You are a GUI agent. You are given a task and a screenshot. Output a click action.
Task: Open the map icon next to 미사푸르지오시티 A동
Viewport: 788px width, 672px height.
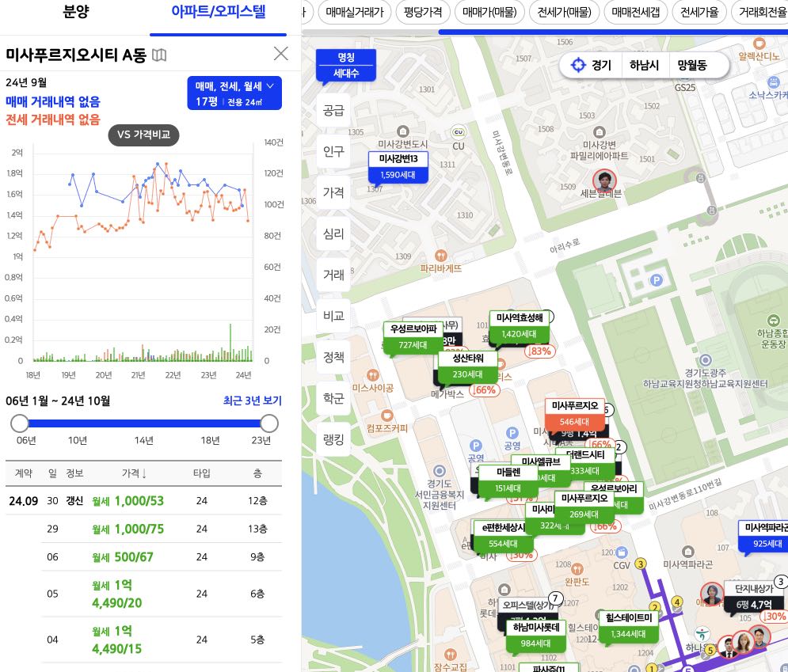[159, 55]
